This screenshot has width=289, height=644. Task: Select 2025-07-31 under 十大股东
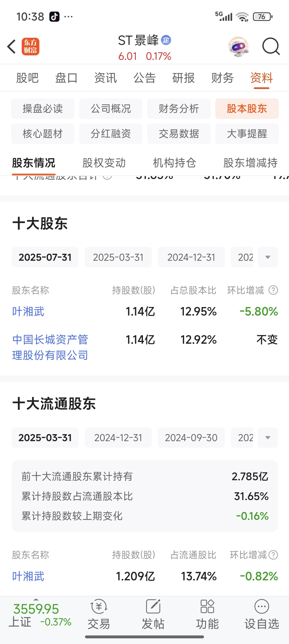point(45,257)
